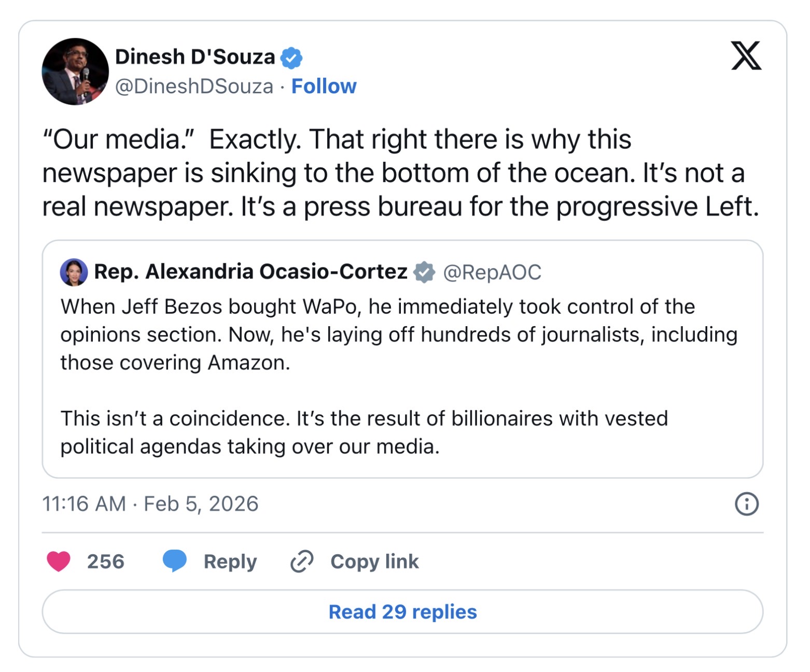
Task: Open the 11:16 AM Feb 5, 2026 timestamp
Action: click(x=150, y=503)
